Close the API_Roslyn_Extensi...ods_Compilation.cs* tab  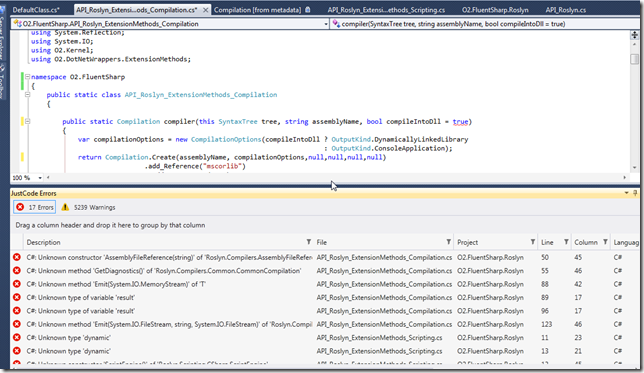pyautogui.click(x=205, y=9)
